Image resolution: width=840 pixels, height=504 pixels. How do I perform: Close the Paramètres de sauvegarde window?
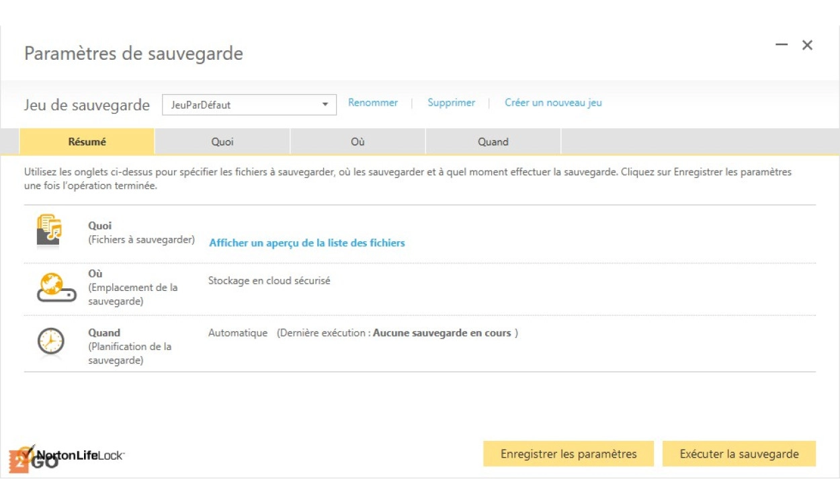807,45
